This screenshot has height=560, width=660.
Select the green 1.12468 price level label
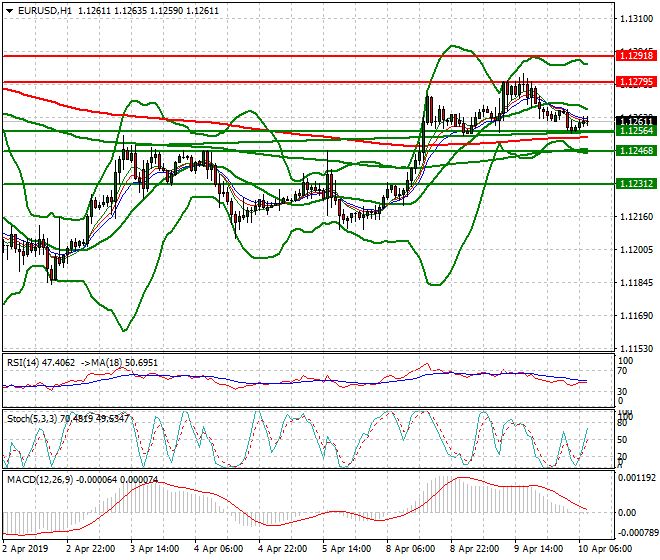636,150
